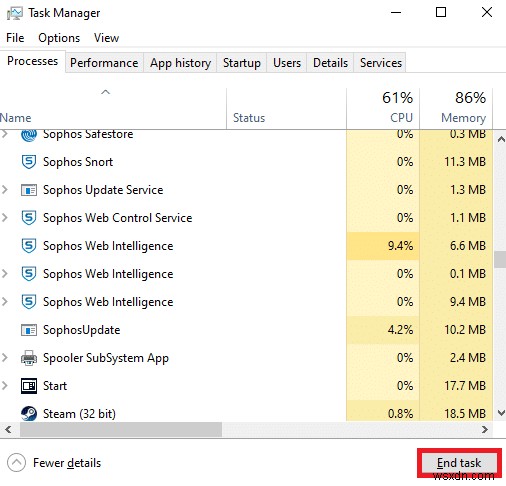Screen dimensions: 506x486
Task: Select the Steam (32 bit) process name
Action: pyautogui.click(x=79, y=414)
